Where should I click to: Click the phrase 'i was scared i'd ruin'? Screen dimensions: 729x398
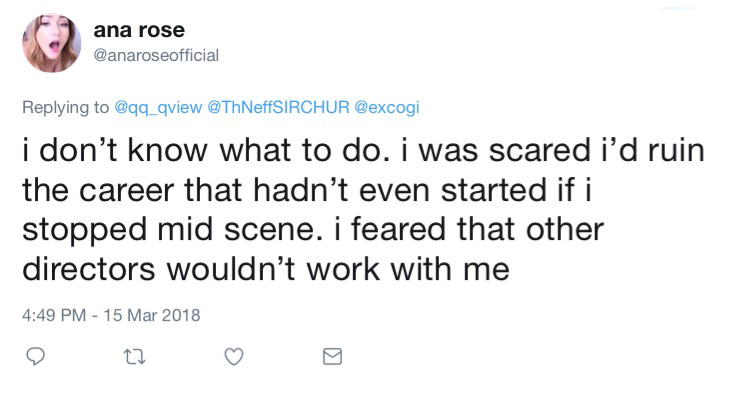553,151
